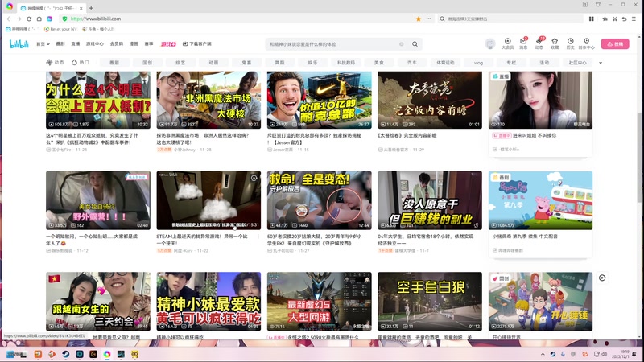Click title 小猪佩奇 第九季 续集 中文配音

coord(525,237)
